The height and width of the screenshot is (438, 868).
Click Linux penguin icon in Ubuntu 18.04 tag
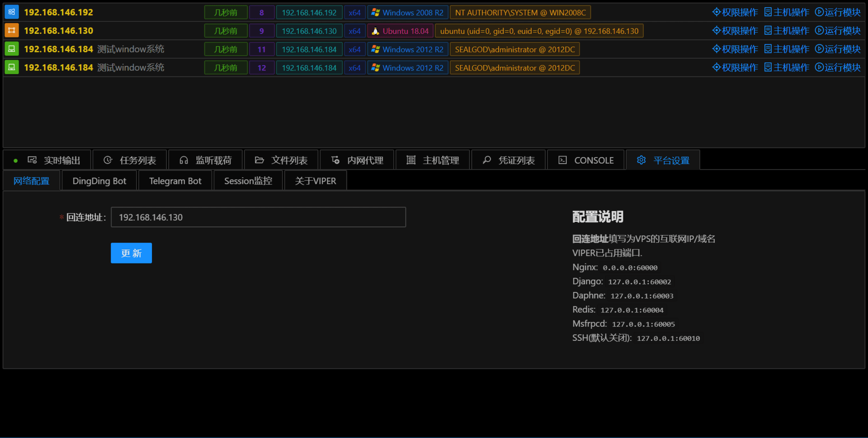point(375,31)
